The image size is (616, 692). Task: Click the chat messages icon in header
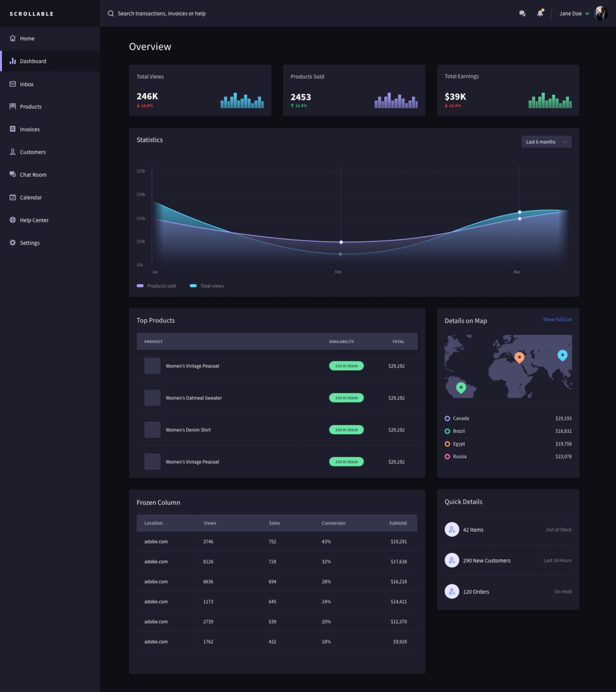(x=522, y=13)
